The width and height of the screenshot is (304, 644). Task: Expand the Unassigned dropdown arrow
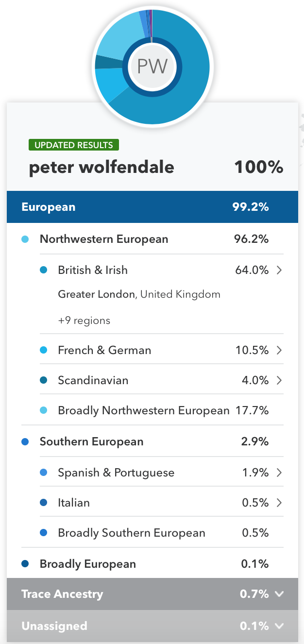click(279, 626)
